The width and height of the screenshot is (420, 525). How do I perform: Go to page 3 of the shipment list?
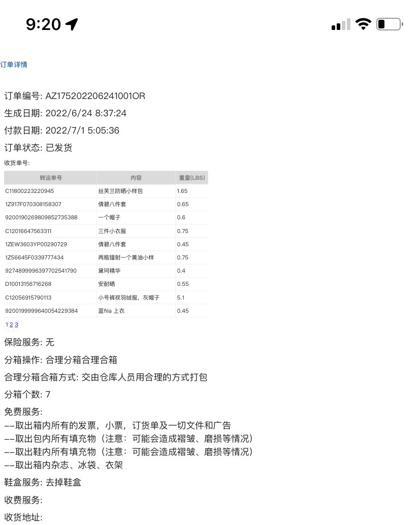point(16,324)
